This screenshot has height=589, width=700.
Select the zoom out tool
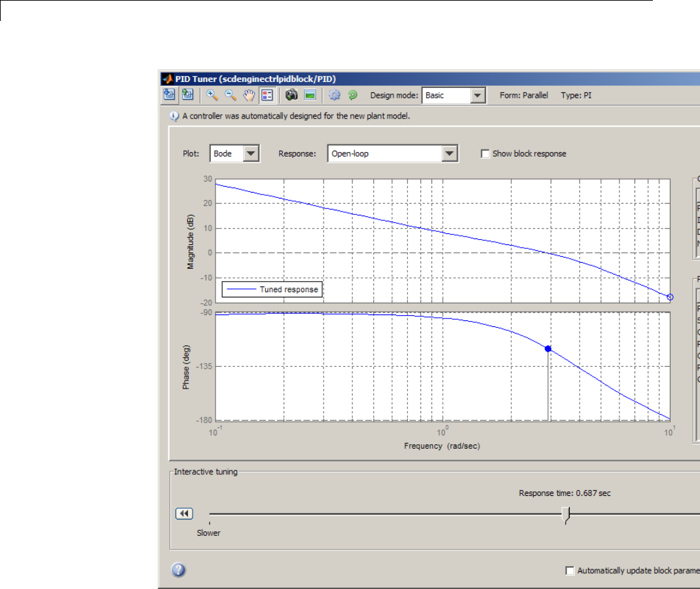tap(230, 95)
